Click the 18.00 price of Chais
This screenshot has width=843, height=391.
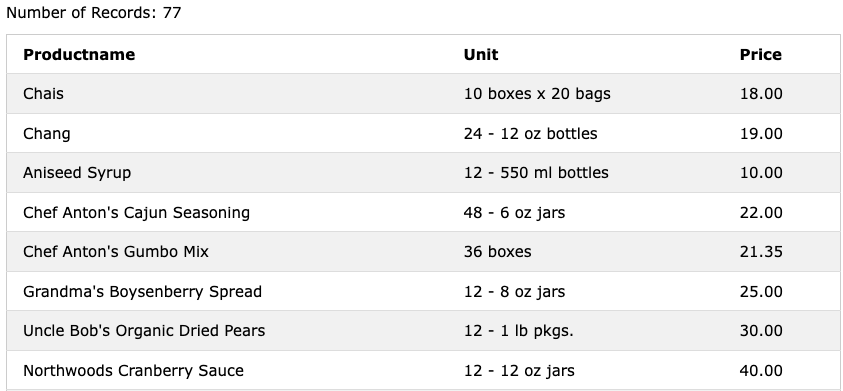pos(761,94)
